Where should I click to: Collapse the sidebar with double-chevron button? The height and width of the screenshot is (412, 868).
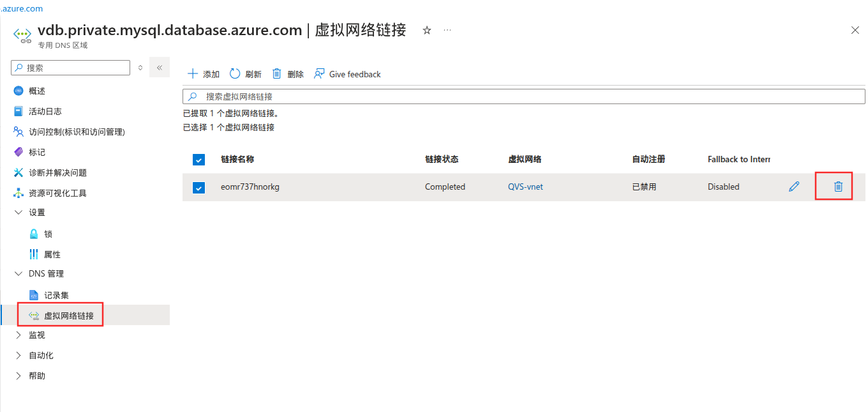point(160,67)
